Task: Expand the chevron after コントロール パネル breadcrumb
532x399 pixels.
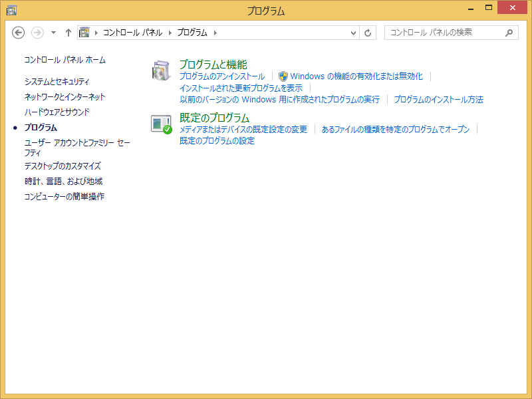Action: [170, 33]
